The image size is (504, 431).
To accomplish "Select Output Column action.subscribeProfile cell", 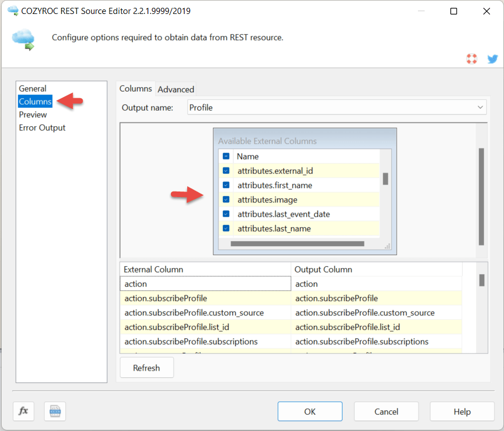I will click(x=377, y=298).
